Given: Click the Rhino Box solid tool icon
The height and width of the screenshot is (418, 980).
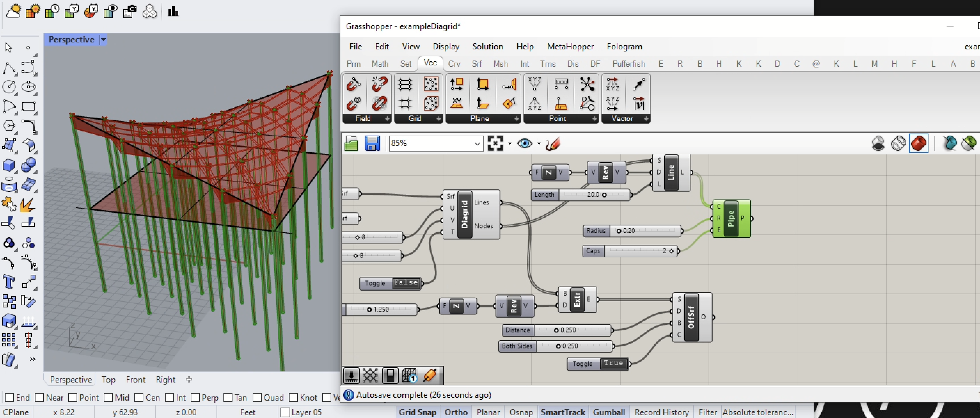Looking at the screenshot, I should (9, 165).
